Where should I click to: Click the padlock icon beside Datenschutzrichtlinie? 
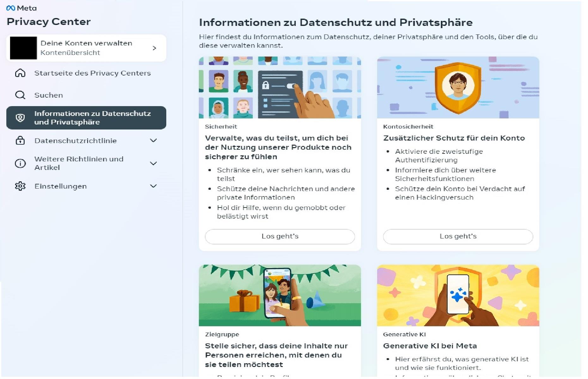click(20, 141)
